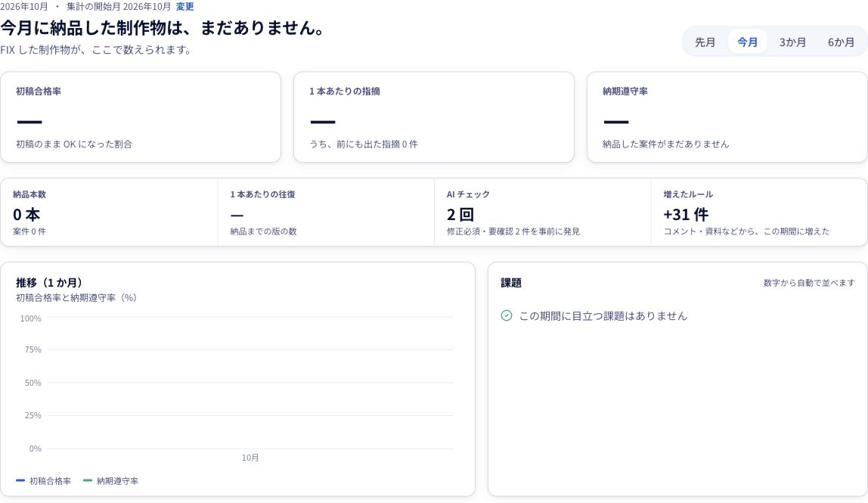Screen dimensions: 868x503
Task: Click the subtitle 初稿合格率と納期遵守率（%）
Action: pyautogui.click(x=76, y=297)
